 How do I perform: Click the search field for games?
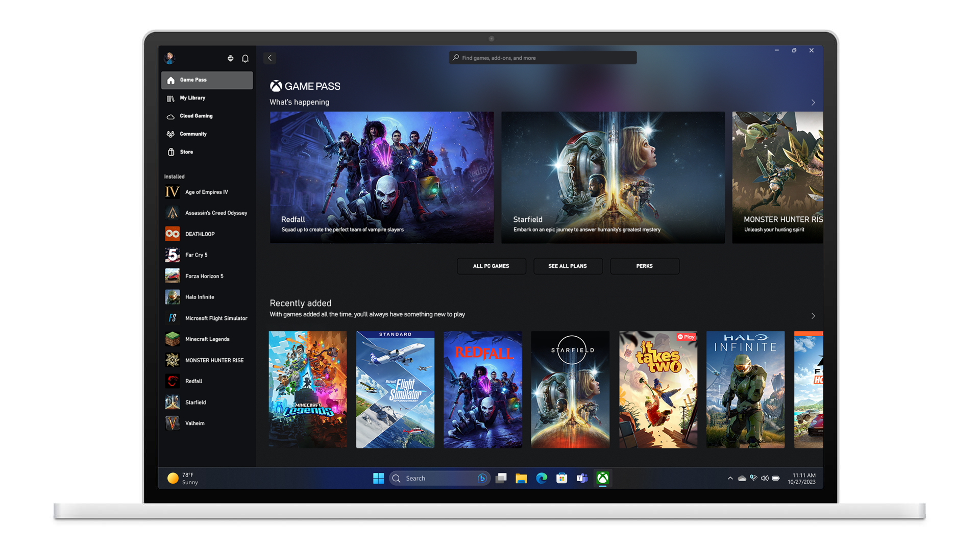[x=543, y=58]
